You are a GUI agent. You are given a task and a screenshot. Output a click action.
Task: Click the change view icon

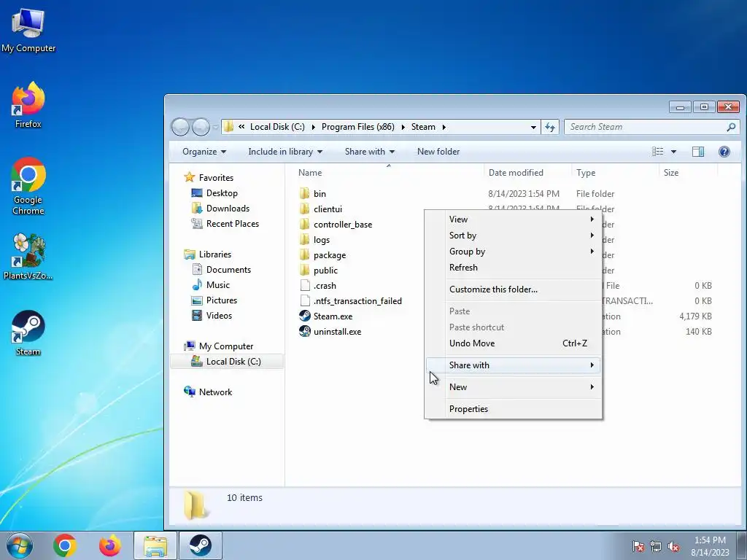click(x=658, y=152)
